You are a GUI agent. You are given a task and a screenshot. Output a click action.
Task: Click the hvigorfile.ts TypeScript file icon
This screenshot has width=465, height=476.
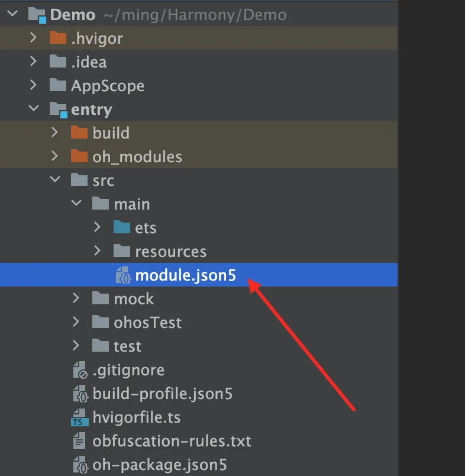click(80, 417)
